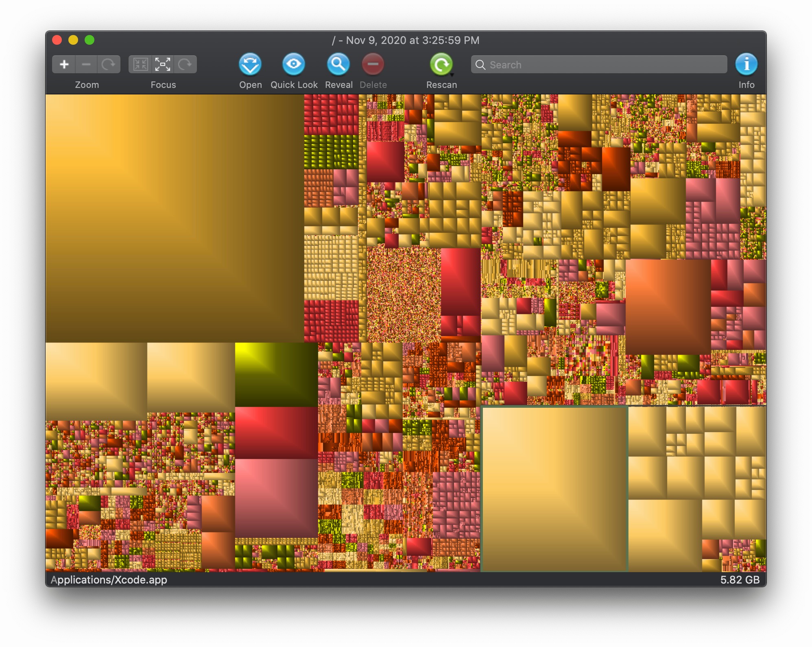
Task: Expand the Rescan dropdown arrow
Action: pos(452,75)
